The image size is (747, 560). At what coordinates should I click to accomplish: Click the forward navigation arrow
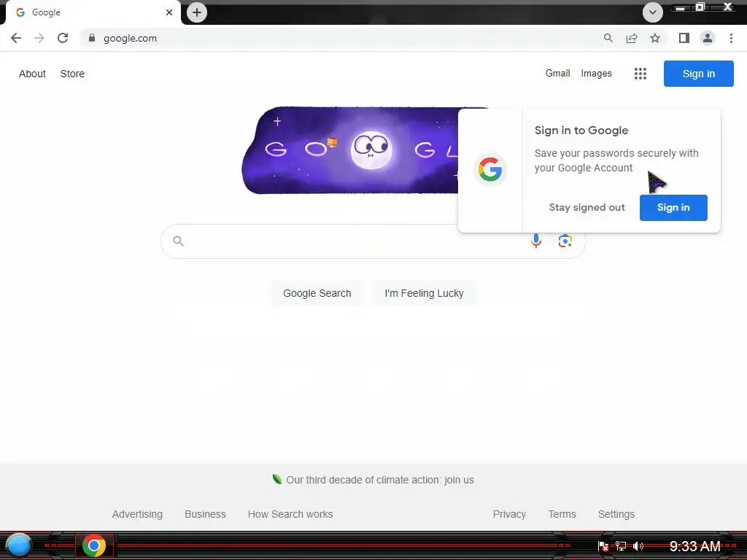(x=39, y=38)
